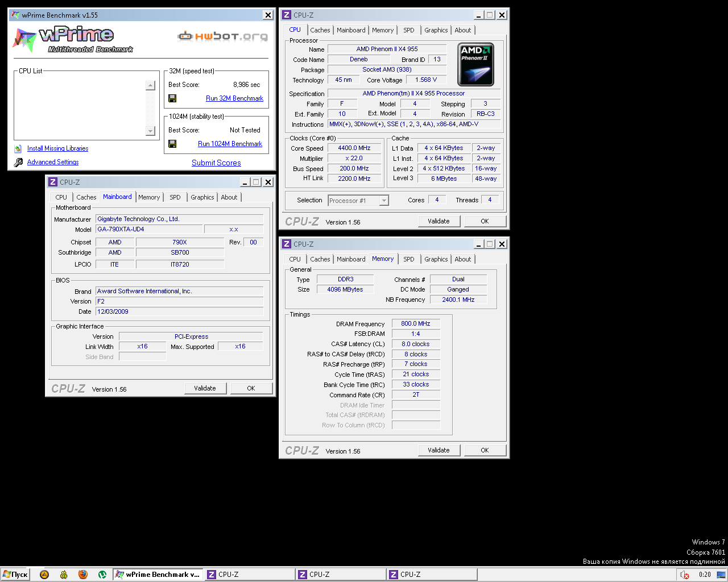Click Validate in the CPU-Z Memory window
Viewport: 728px width, 582px height.
coord(439,450)
